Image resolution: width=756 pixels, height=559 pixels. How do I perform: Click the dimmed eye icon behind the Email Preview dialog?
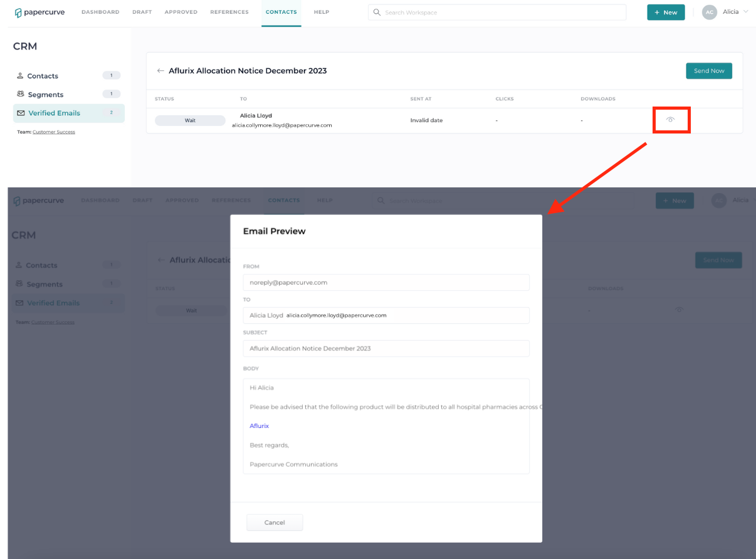680,310
